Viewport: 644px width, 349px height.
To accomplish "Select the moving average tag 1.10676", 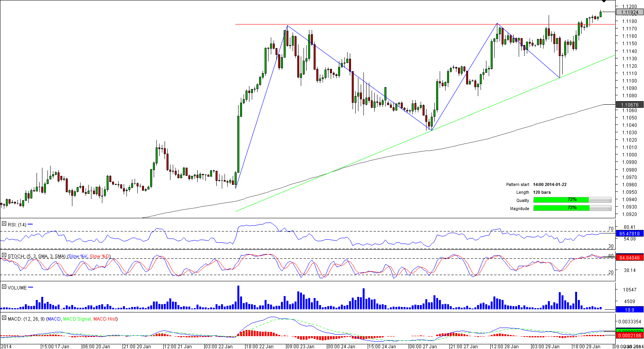I will click(x=629, y=105).
